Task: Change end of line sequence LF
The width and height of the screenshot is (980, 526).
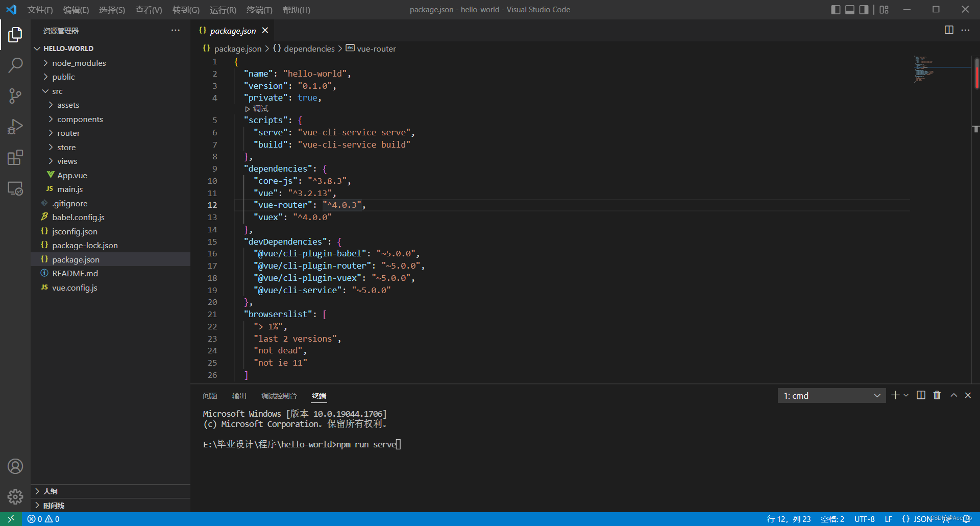Action: click(888, 519)
